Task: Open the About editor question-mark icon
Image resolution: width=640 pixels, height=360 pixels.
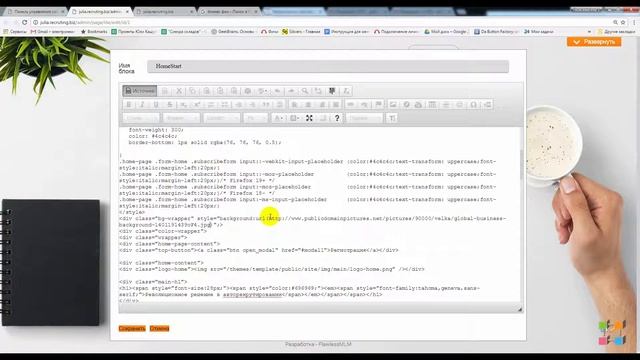Action: click(337, 118)
